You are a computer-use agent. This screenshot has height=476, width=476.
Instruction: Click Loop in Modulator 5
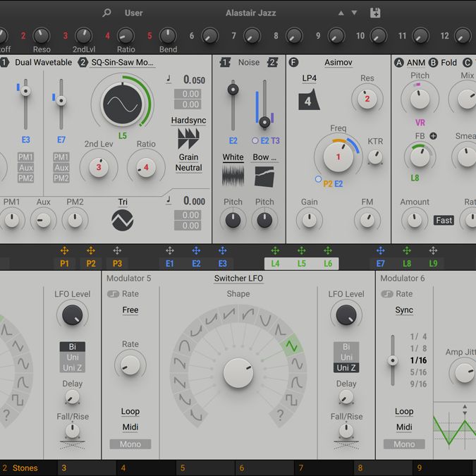coord(130,411)
